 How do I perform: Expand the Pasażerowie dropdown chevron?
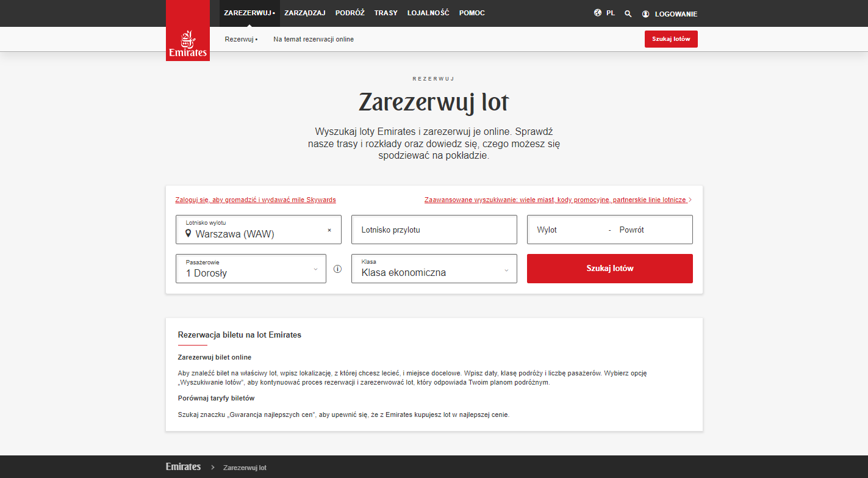click(315, 269)
